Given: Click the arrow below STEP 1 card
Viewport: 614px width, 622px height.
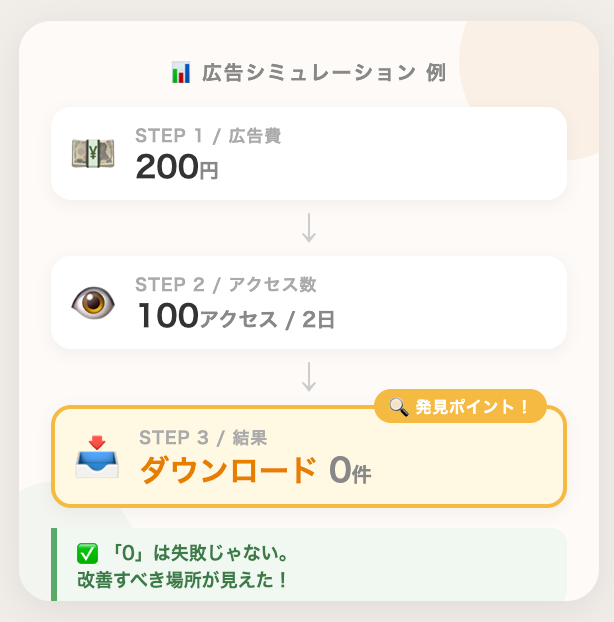Looking at the screenshot, I should [309, 228].
